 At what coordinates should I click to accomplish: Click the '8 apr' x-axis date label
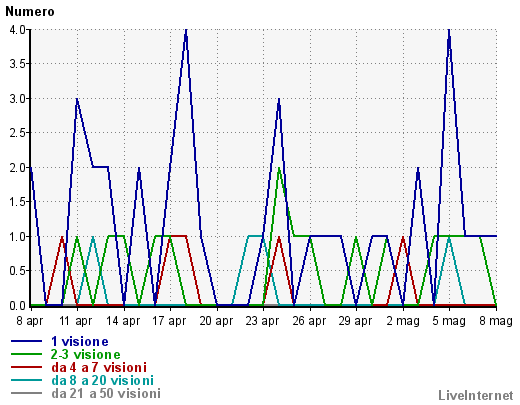(x=30, y=321)
